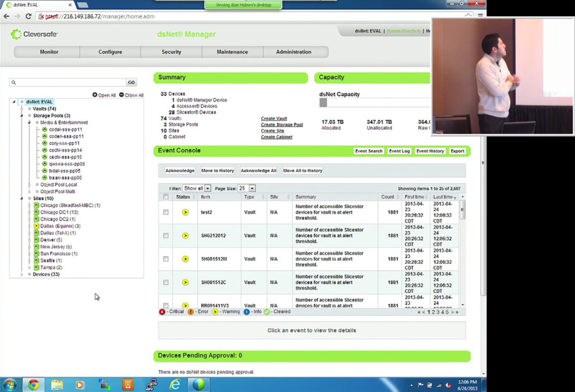
Task: Check the box for the SH081512M event
Action: (x=166, y=259)
